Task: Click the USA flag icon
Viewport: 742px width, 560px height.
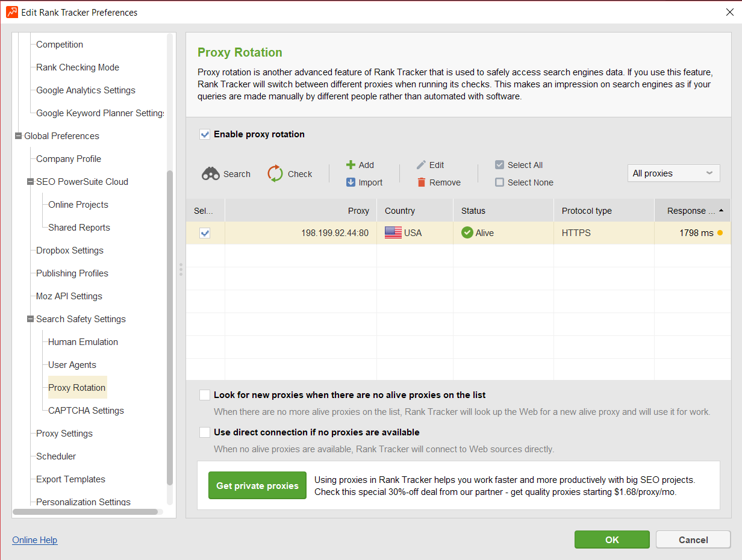Action: coord(393,233)
